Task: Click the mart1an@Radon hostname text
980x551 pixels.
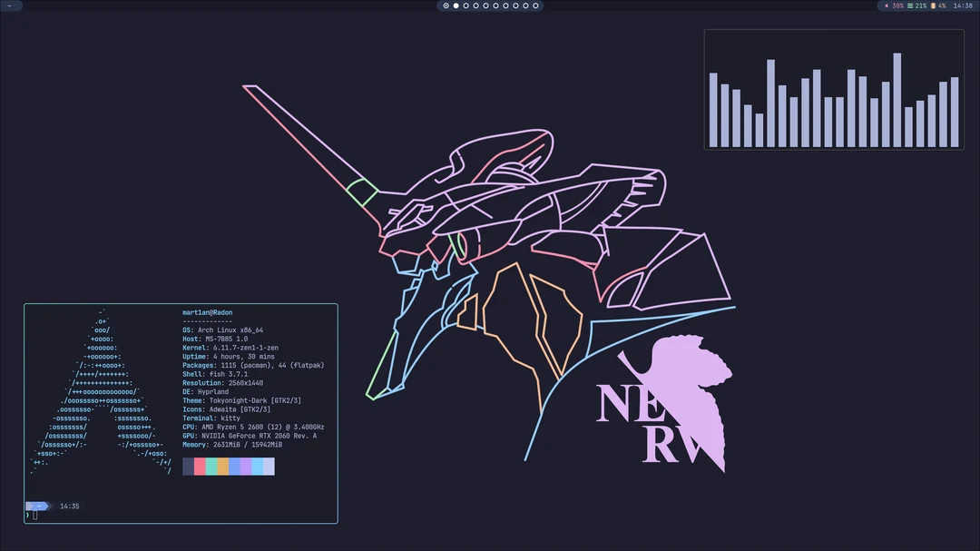Action: (208, 312)
